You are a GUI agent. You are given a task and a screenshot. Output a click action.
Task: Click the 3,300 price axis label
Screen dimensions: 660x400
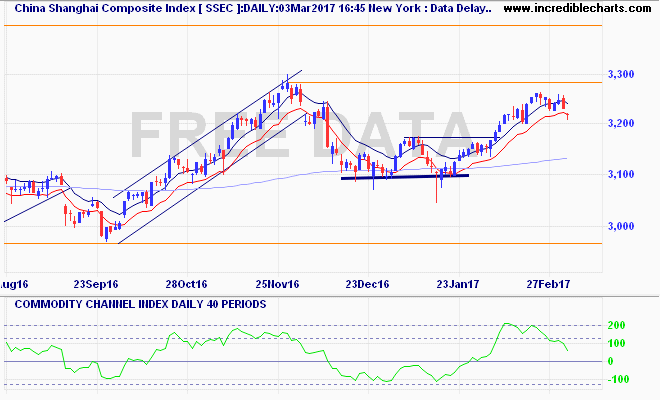[621, 75]
